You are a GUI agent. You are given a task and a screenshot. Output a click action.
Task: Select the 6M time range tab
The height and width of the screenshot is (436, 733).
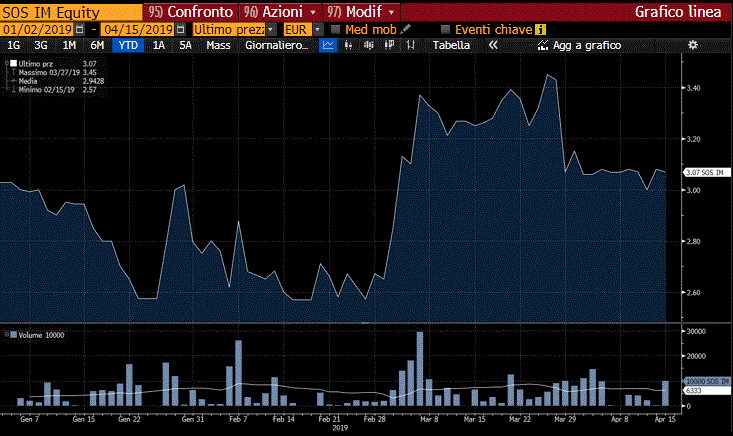tap(97, 46)
